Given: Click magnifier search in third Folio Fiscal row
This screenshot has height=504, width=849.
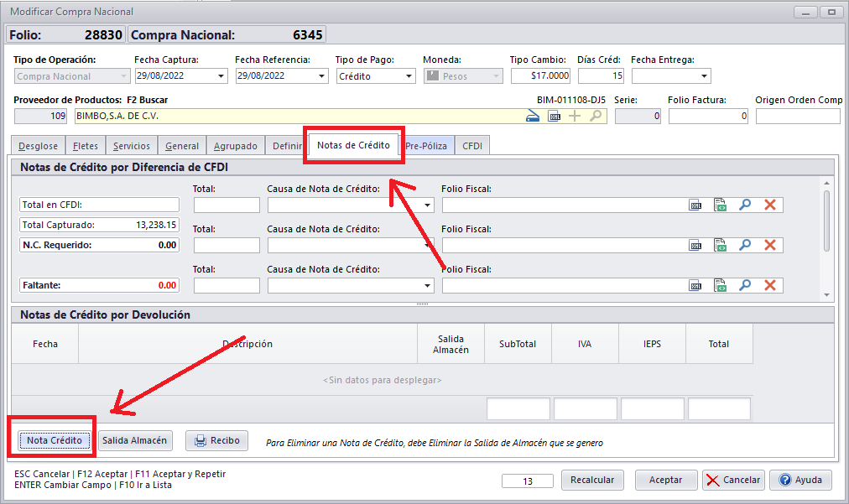Looking at the screenshot, I should [744, 286].
